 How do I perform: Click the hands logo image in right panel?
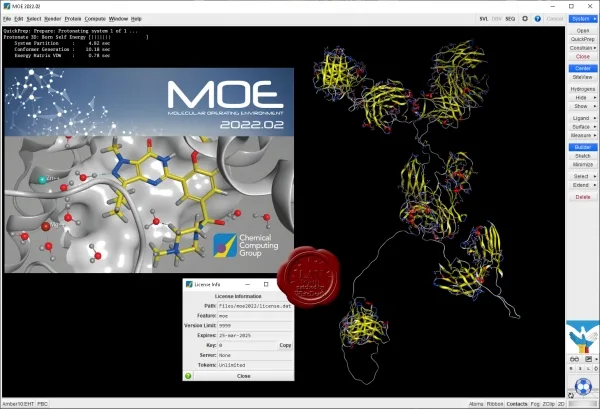coord(582,337)
